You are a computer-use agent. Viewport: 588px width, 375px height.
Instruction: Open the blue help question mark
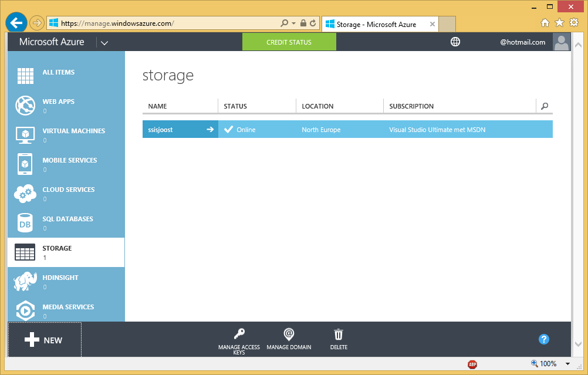[543, 339]
